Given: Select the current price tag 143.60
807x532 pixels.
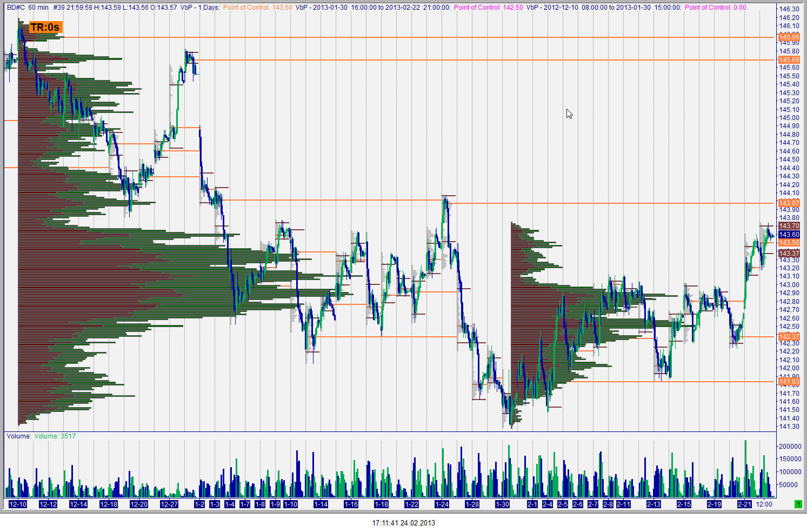Looking at the screenshot, I should [789, 235].
